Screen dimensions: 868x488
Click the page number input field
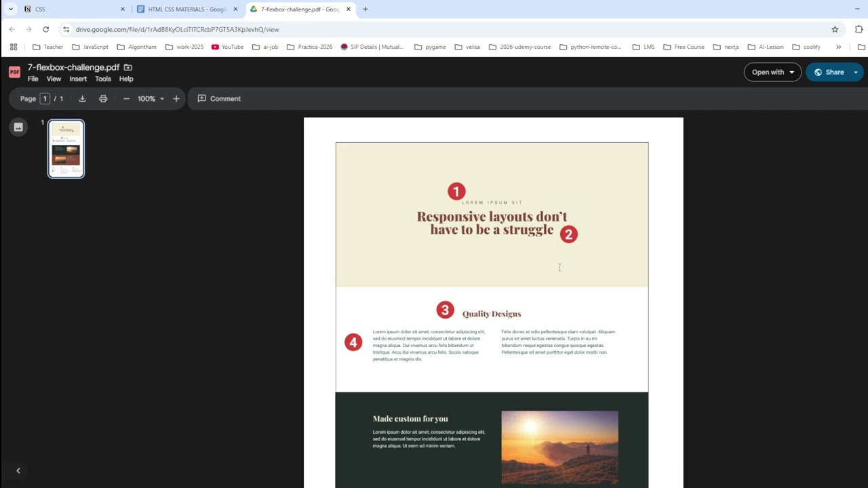coord(45,99)
